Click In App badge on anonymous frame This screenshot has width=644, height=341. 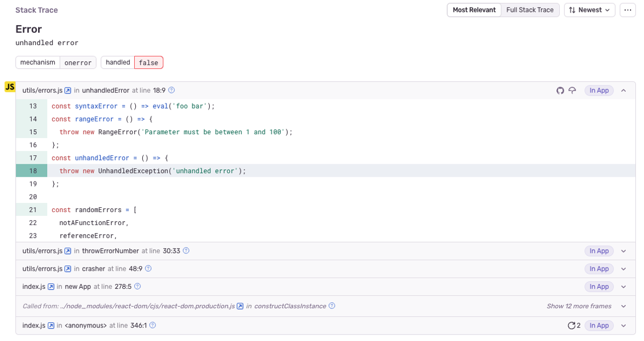click(x=599, y=325)
